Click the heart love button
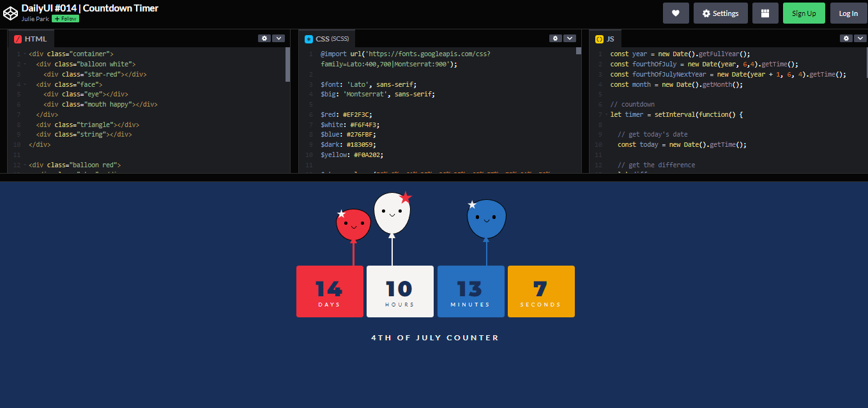 [x=676, y=13]
